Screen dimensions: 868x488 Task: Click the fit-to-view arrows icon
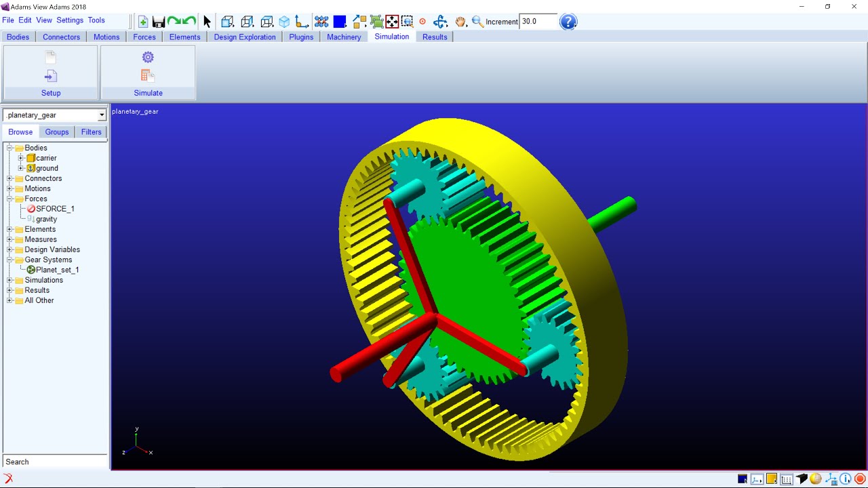click(392, 22)
